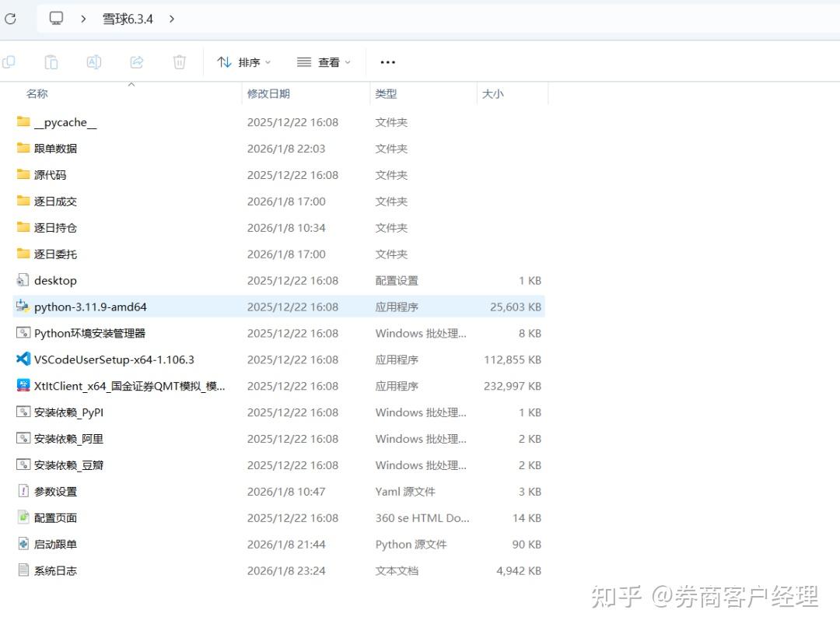
Task: Select the Python环境安装管理器 batch file icon
Action: [23, 333]
